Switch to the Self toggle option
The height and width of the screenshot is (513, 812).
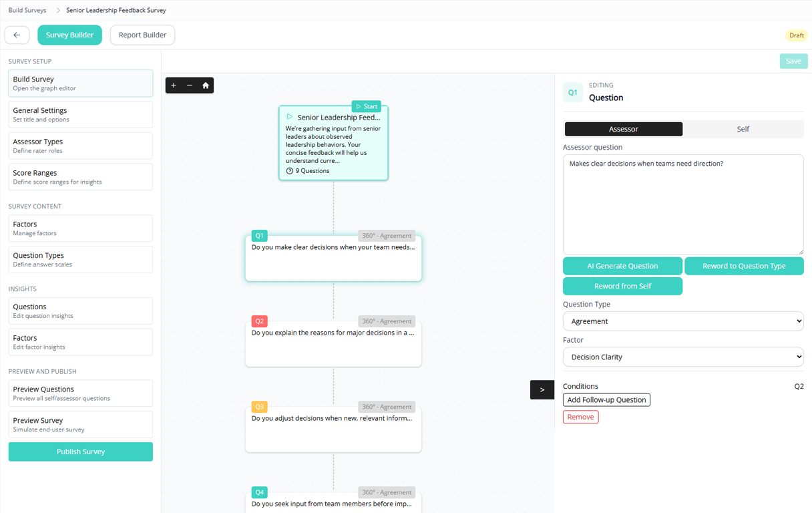pyautogui.click(x=743, y=129)
